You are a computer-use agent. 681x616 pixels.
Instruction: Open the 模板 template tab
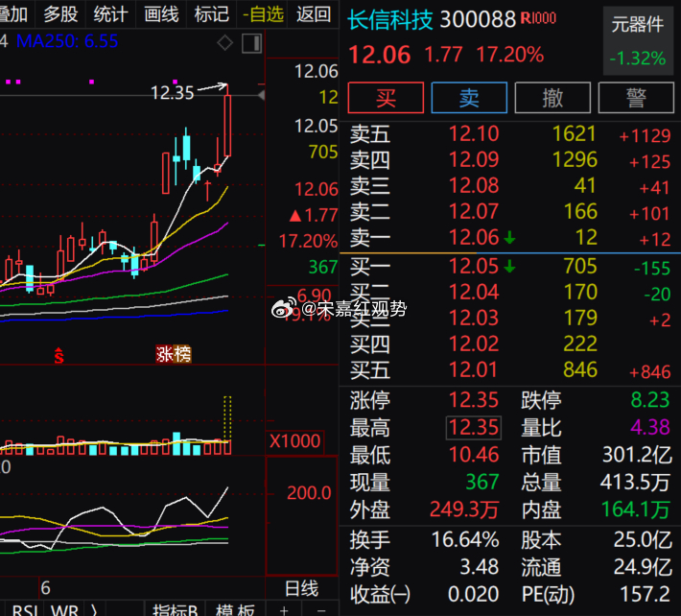[x=235, y=610]
